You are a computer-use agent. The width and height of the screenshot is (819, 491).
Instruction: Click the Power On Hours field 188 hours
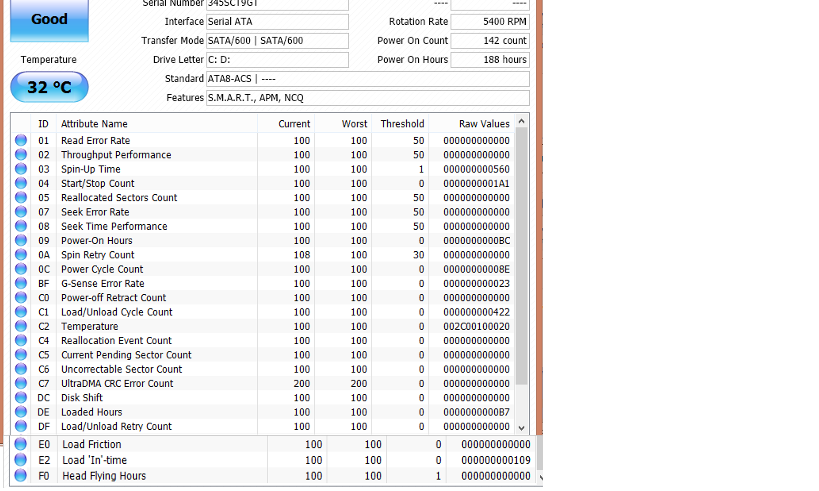pos(490,60)
